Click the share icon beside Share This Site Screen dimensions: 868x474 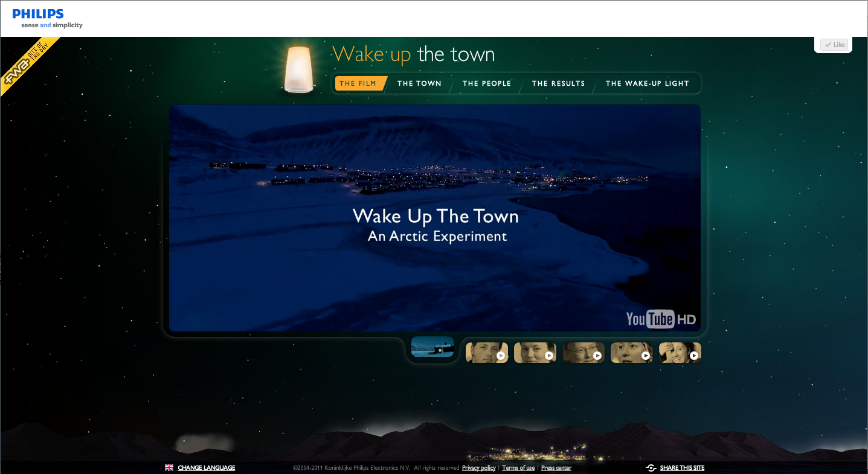click(651, 468)
